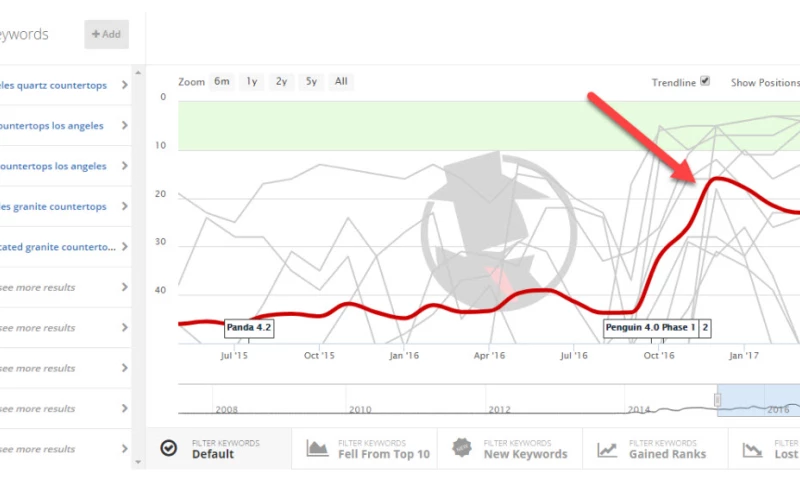Select the Gained Ranks filter tab
800x480 pixels.
point(656,449)
